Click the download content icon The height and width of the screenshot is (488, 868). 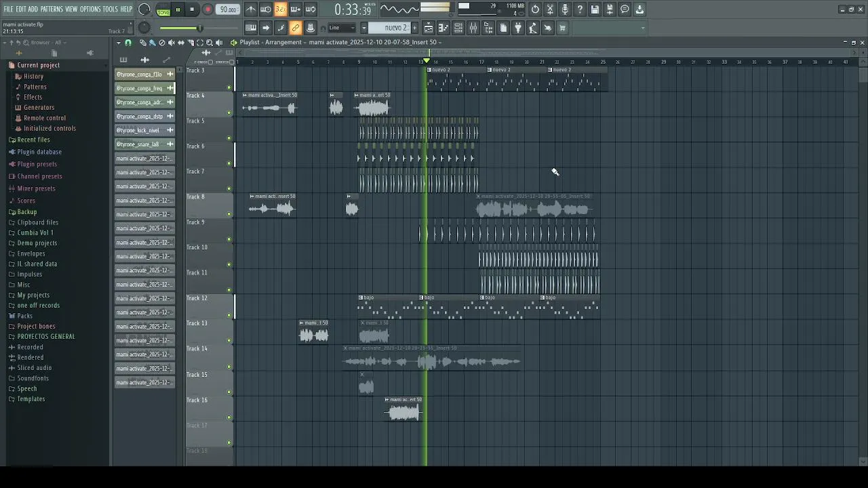pos(639,9)
